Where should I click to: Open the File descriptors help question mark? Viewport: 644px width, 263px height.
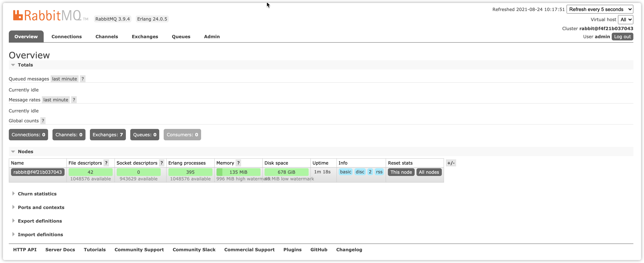(106, 163)
